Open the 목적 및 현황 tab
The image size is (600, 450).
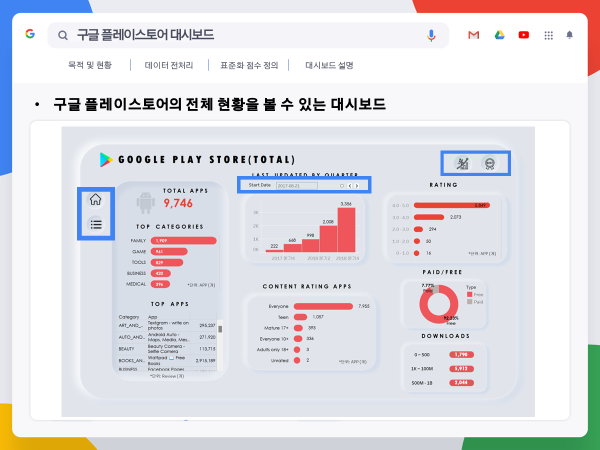[x=90, y=65]
